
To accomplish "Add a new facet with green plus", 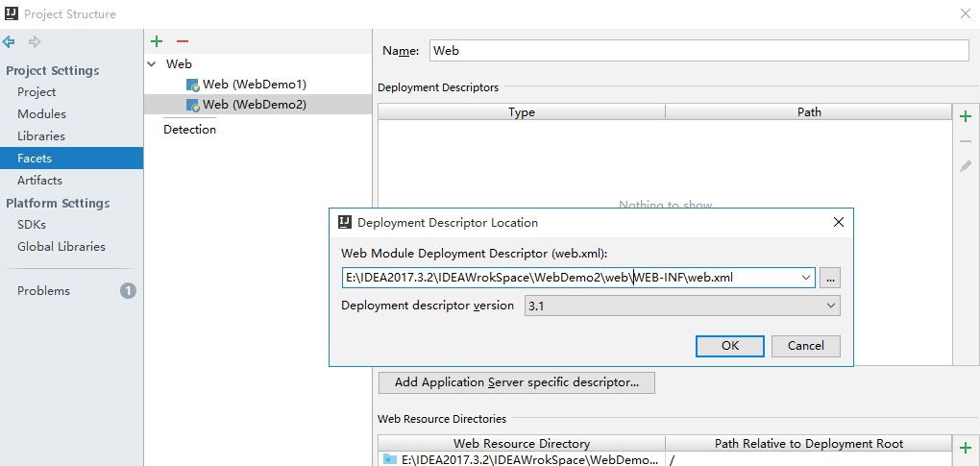I will pos(157,41).
